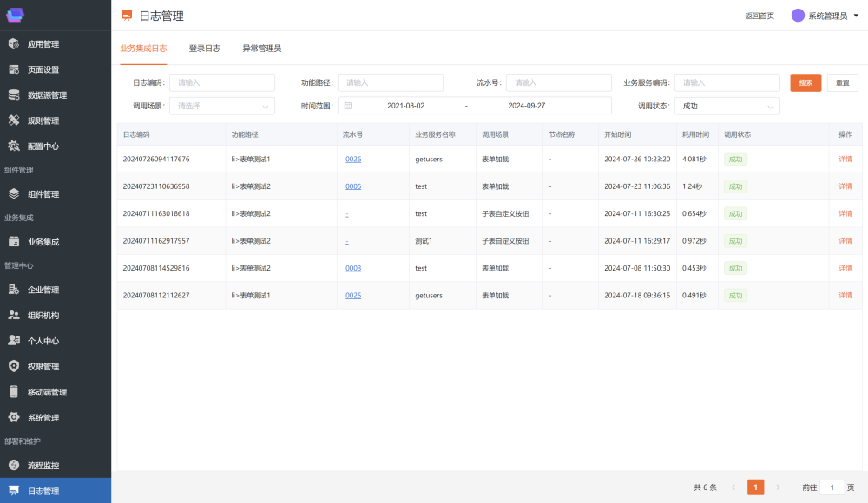Switch to the 异常管理员 tab
This screenshot has width=868, height=503.
point(261,49)
